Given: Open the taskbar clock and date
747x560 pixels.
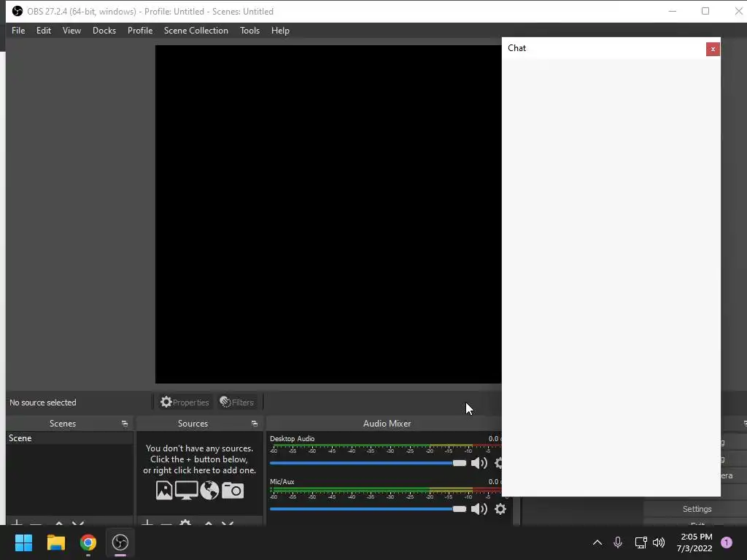Looking at the screenshot, I should click(694, 542).
